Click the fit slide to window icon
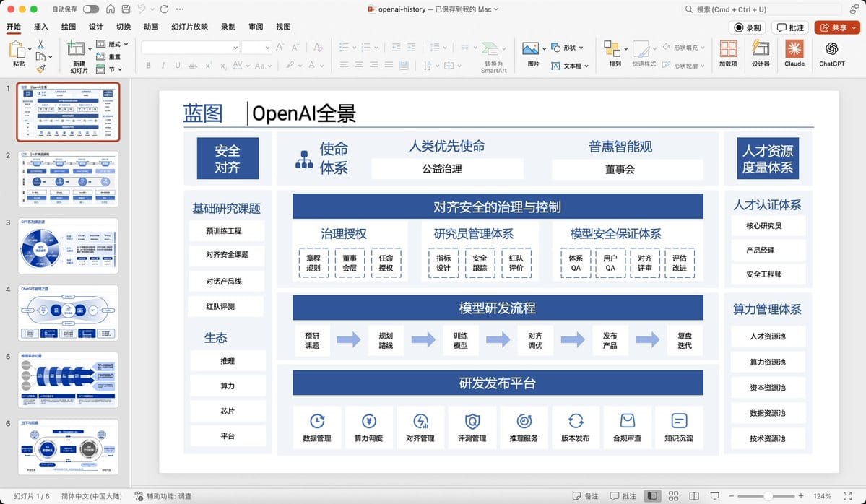 click(x=848, y=496)
